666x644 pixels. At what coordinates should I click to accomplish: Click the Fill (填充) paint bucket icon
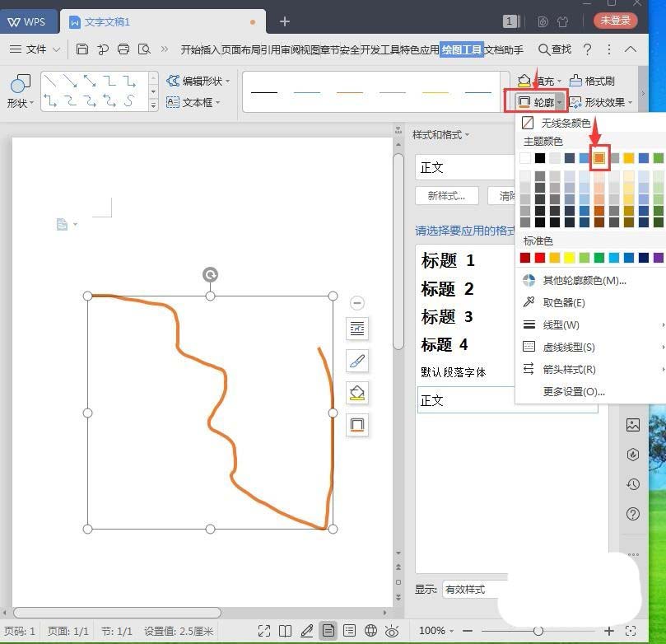point(524,80)
